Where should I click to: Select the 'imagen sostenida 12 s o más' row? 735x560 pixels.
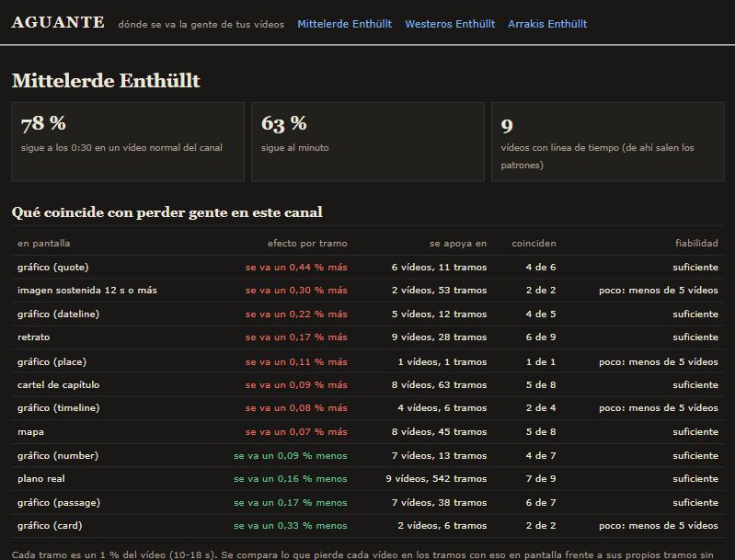pyautogui.click(x=368, y=290)
